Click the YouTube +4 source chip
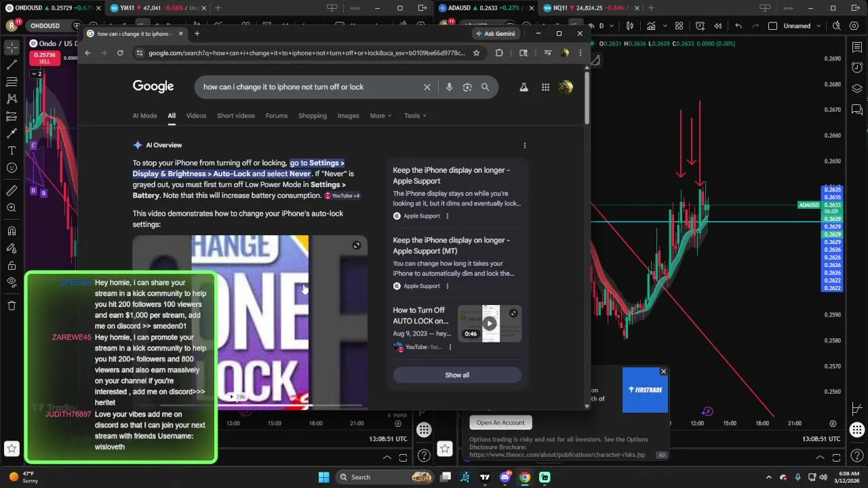The width and height of the screenshot is (868, 488). click(x=342, y=196)
